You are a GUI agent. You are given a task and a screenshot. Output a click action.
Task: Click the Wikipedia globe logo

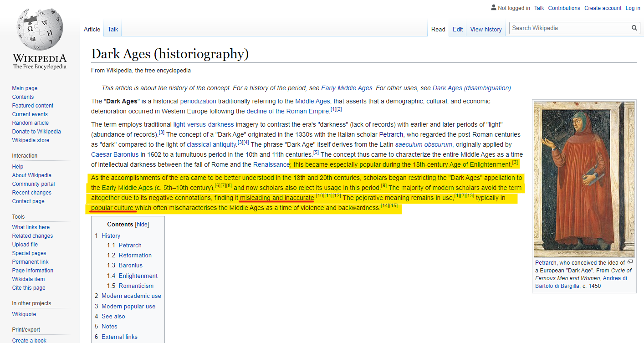40,40
